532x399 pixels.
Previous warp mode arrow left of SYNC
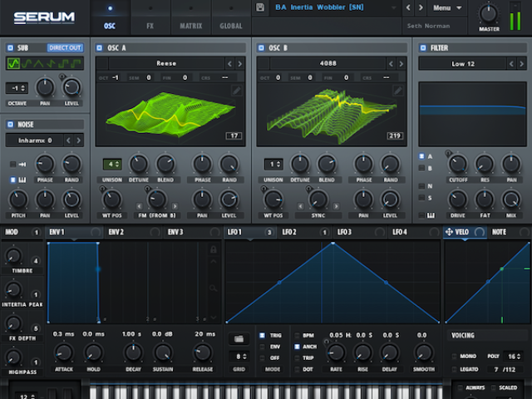301,206
